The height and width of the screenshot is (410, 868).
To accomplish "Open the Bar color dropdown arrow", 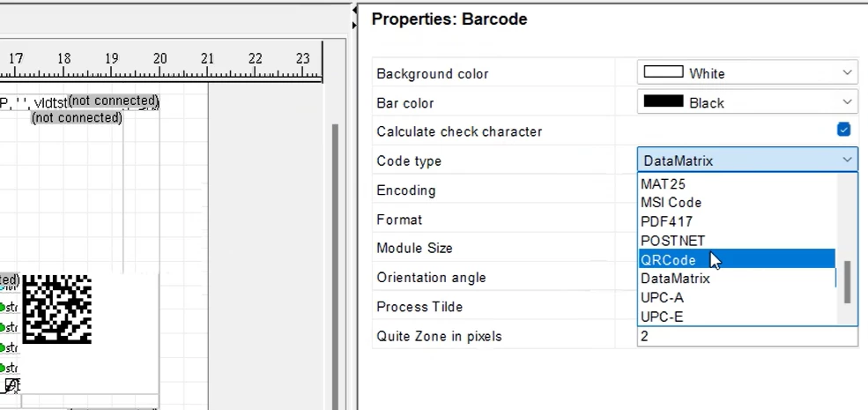I will [847, 102].
